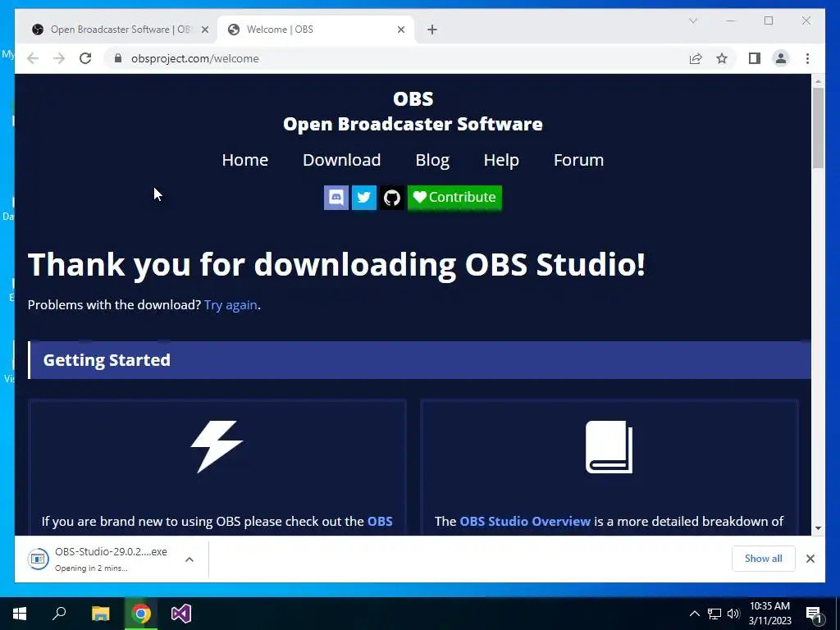Open the Help page
This screenshot has width=840, height=630.
(x=501, y=160)
